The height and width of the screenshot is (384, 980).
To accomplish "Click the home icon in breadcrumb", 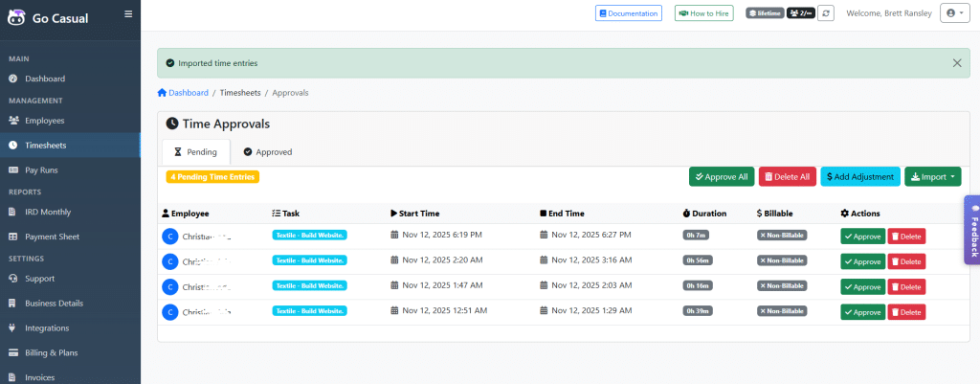I will 162,93.
